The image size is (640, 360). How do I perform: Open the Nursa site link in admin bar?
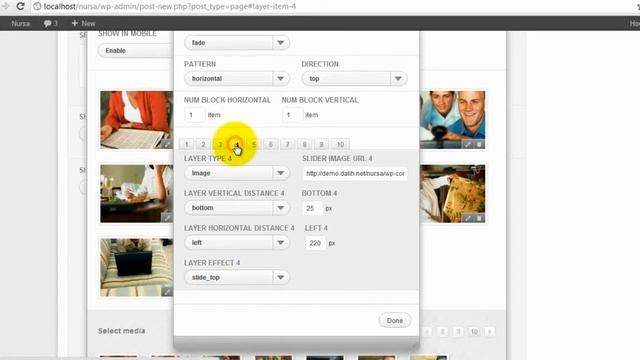pos(20,23)
